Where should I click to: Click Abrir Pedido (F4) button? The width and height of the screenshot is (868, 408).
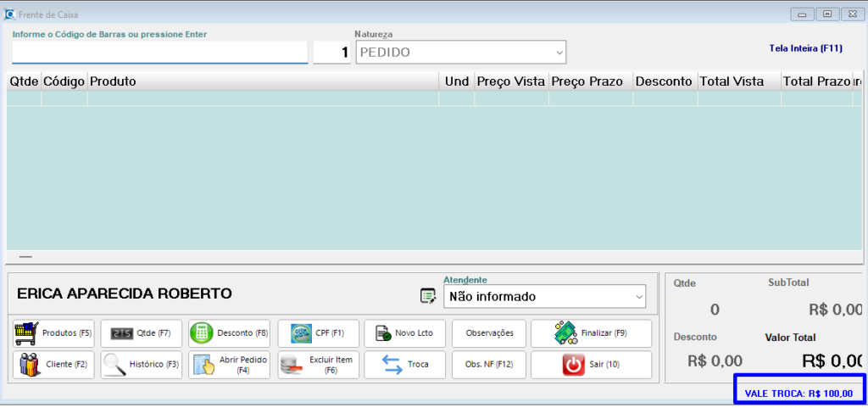(x=229, y=365)
